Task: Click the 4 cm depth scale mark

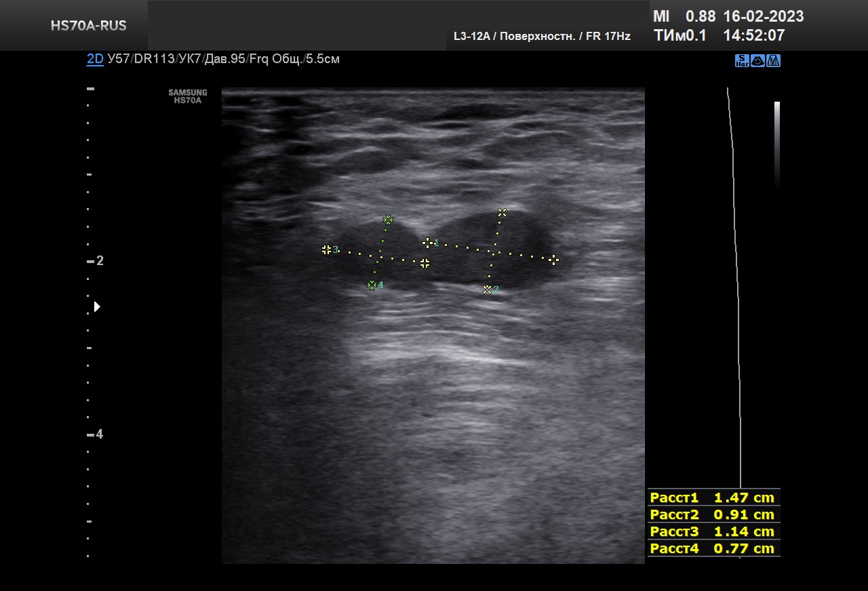Action: tap(95, 434)
